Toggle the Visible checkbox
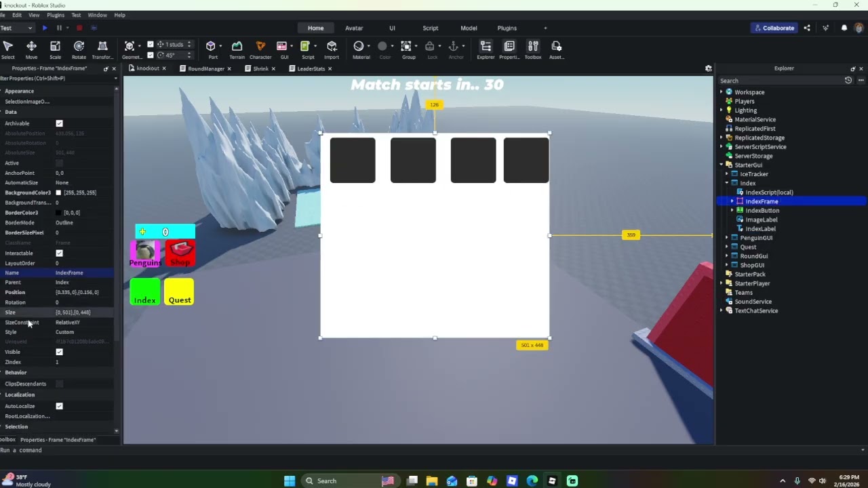Screen dimensions: 868x488 point(59,352)
